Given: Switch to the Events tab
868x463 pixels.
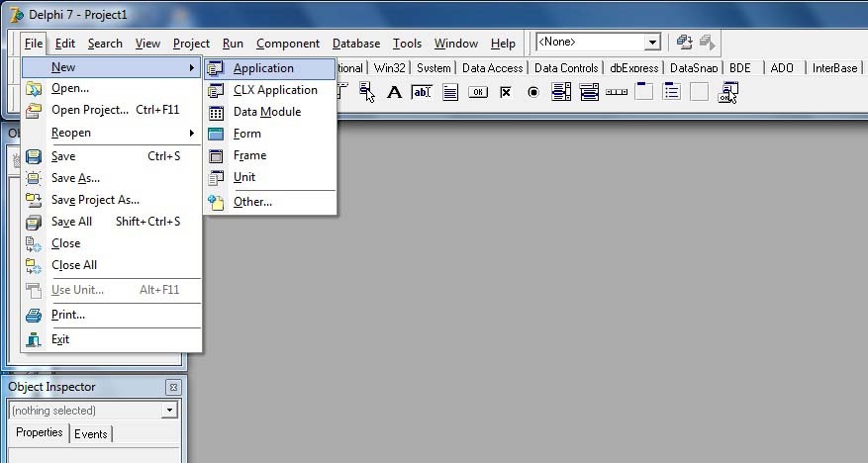Looking at the screenshot, I should pos(90,433).
